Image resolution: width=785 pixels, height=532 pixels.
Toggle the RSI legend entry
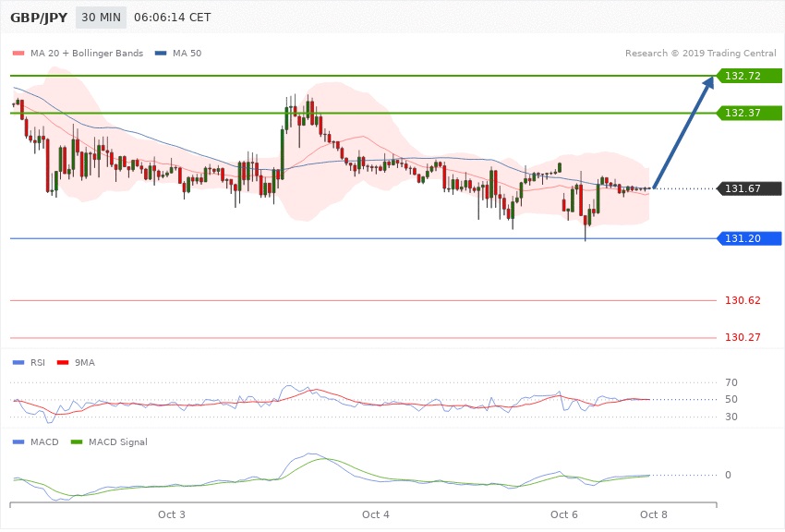pyautogui.click(x=31, y=362)
